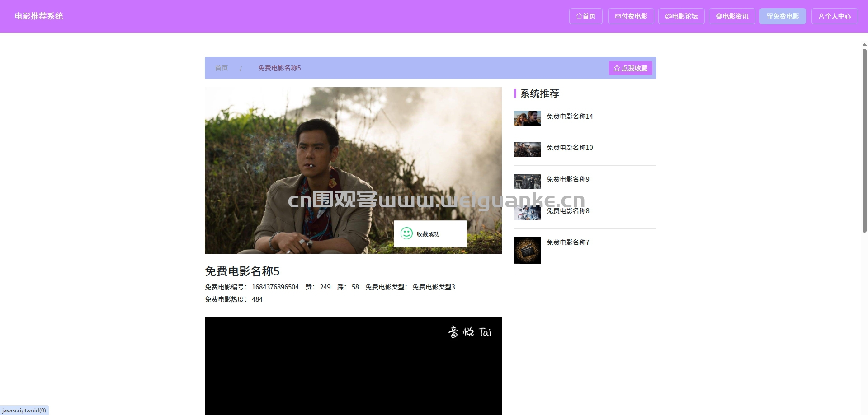Click the page vertical scrollbar thumb

[x=864, y=140]
